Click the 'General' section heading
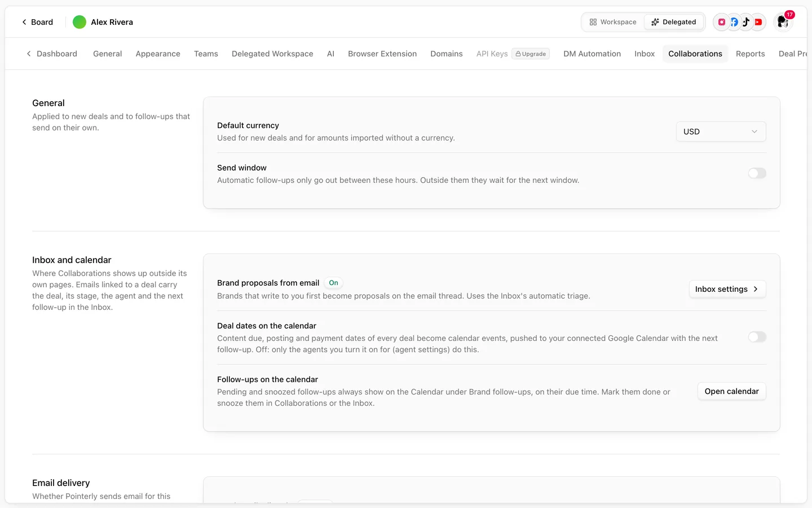The width and height of the screenshot is (812, 508). click(x=48, y=103)
